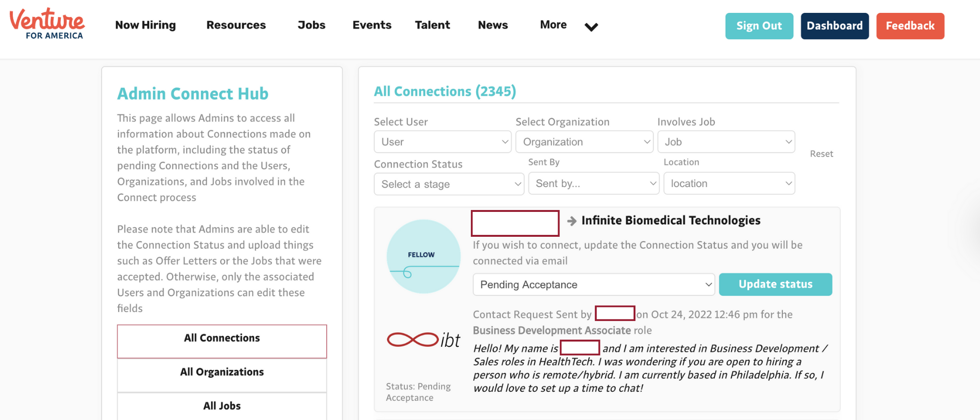Open Connection Status 'Select a stage' dropdown

pyautogui.click(x=449, y=184)
